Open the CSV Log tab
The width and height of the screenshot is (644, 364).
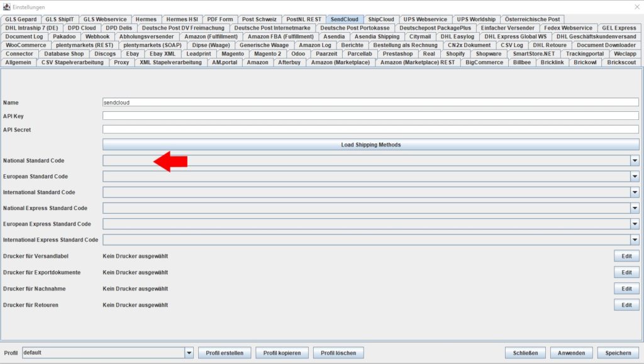512,45
